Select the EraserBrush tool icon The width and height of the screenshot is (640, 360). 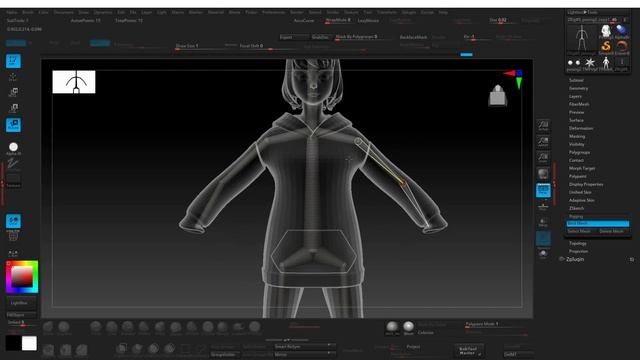coord(622,46)
